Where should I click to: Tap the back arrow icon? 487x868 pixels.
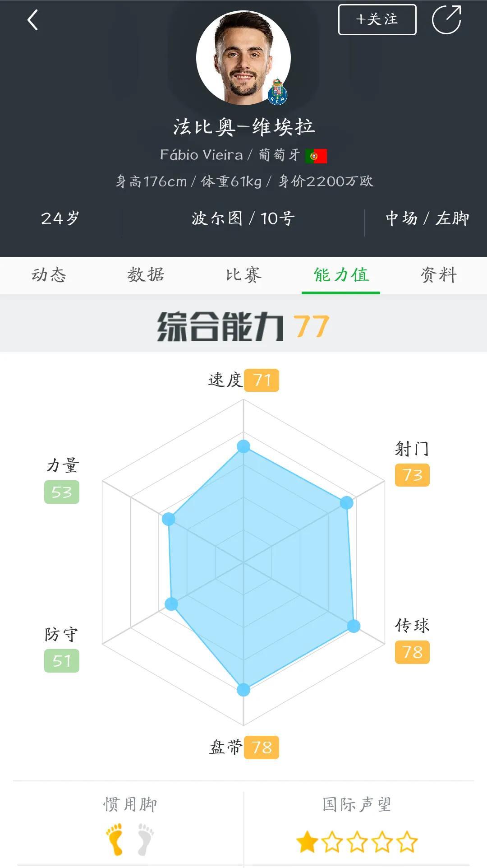(x=32, y=20)
